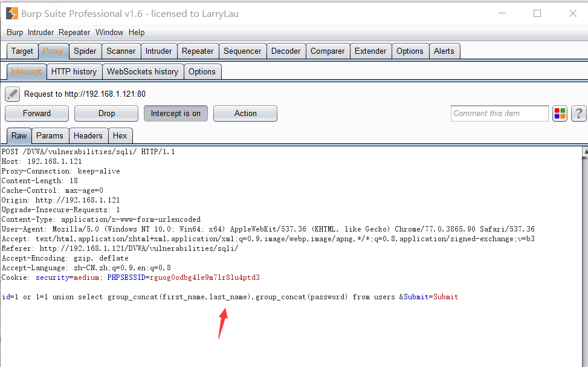The height and width of the screenshot is (367, 588).
Task: Switch to the Alerts tab
Action: (x=444, y=51)
